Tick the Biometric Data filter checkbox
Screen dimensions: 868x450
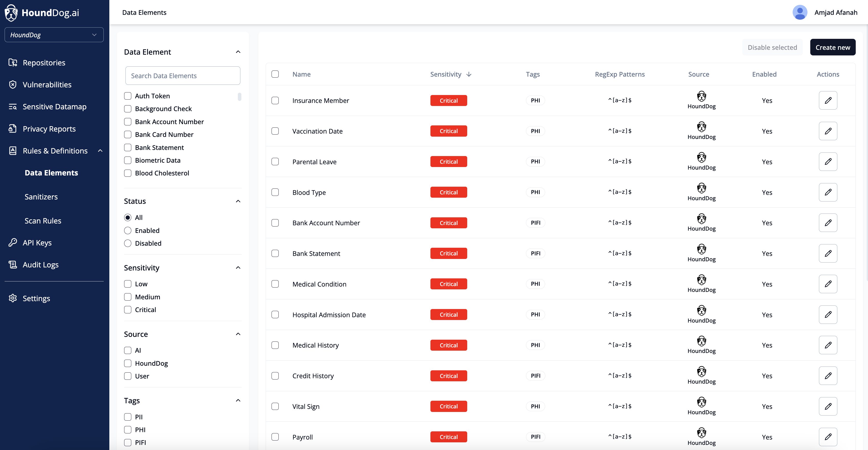[128, 160]
